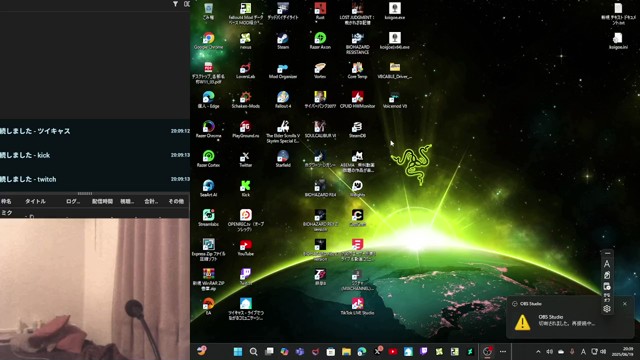Select the TikTok LIVE Studio desktop icon
The width and height of the screenshot is (640, 360).
click(357, 306)
